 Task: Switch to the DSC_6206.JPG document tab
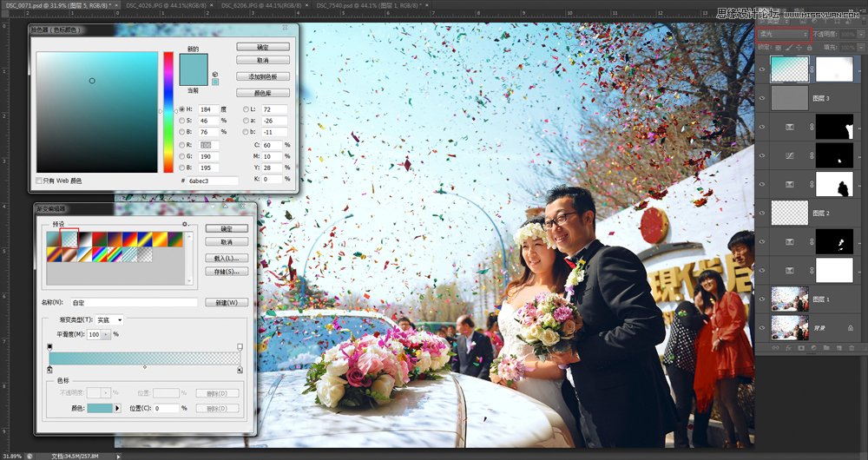pyautogui.click(x=264, y=5)
